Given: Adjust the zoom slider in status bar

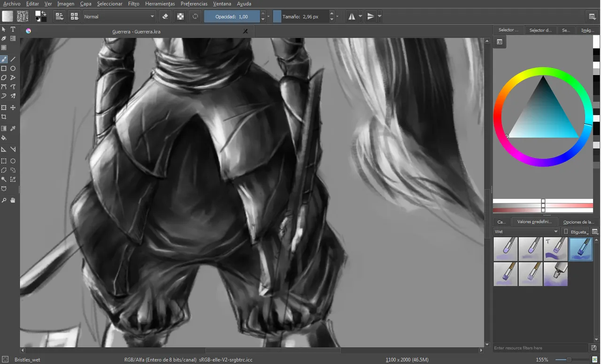Looking at the screenshot, I should coord(571,359).
